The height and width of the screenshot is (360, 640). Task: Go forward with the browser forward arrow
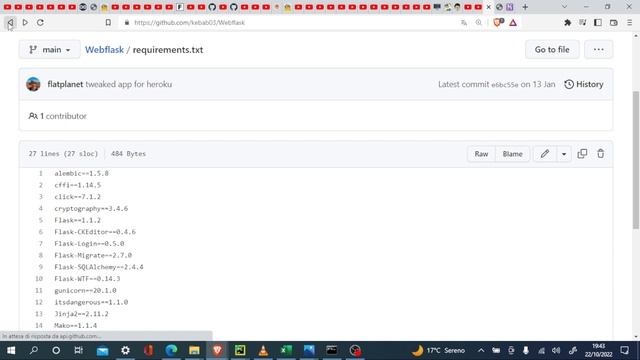(x=25, y=23)
